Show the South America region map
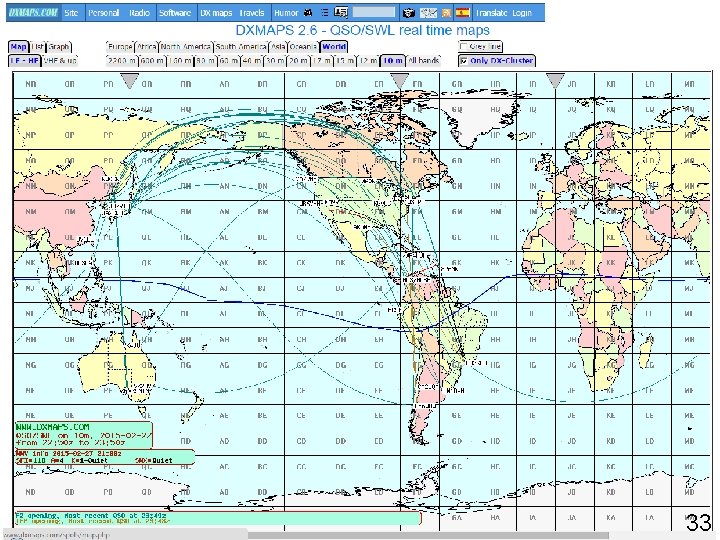 point(241,47)
